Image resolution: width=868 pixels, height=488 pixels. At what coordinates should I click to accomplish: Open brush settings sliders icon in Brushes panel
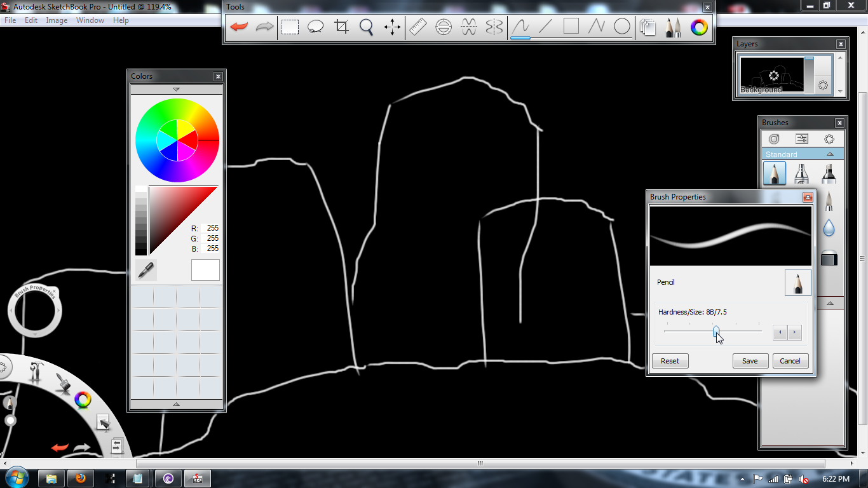point(802,139)
